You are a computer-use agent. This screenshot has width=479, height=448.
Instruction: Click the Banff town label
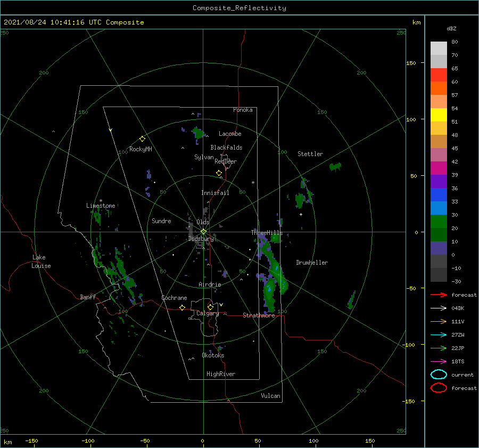point(88,297)
